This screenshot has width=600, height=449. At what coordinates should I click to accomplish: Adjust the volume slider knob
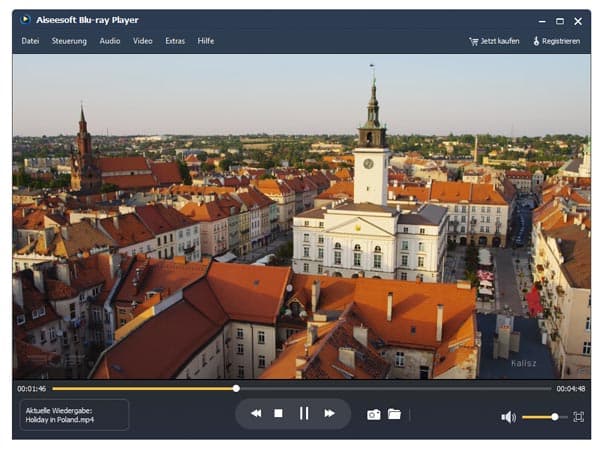[x=554, y=417]
